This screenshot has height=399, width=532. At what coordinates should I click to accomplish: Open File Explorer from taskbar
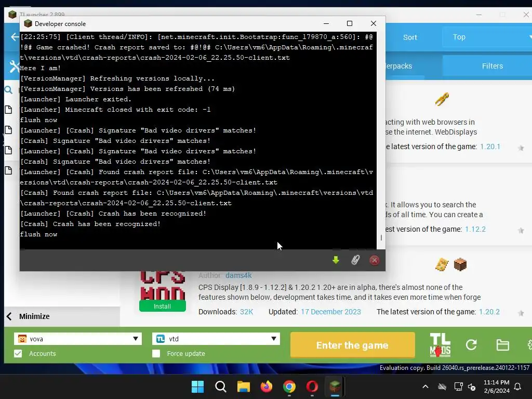243,387
